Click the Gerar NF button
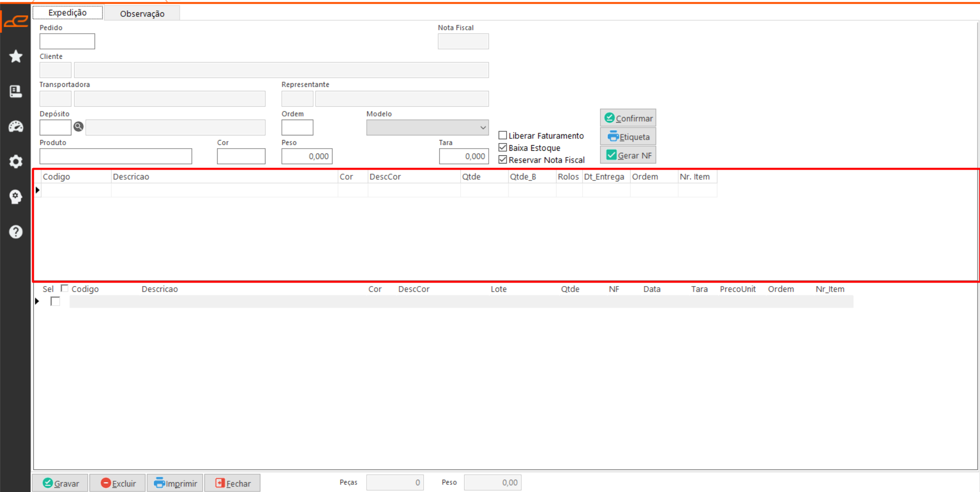This screenshot has width=980, height=492. click(628, 155)
